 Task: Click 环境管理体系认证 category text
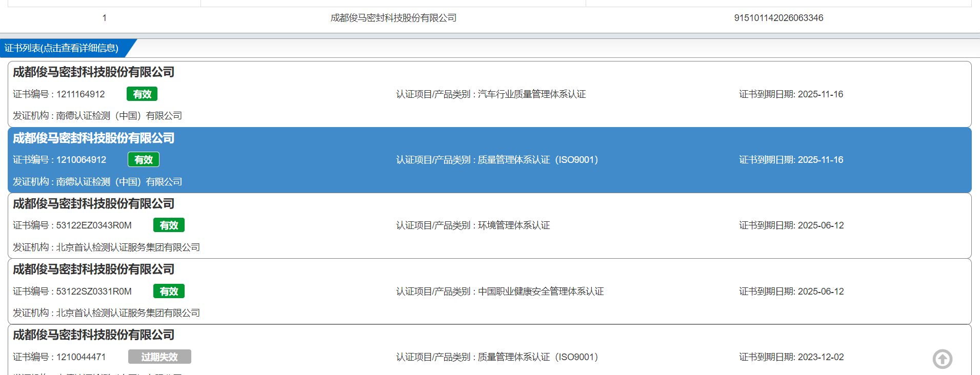(x=514, y=225)
